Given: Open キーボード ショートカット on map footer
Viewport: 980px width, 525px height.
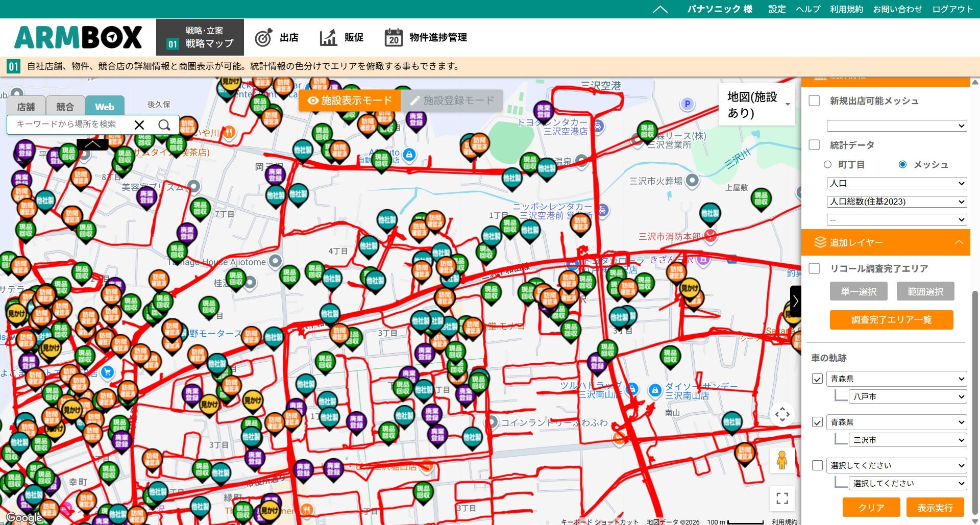Looking at the screenshot, I should click(x=599, y=521).
